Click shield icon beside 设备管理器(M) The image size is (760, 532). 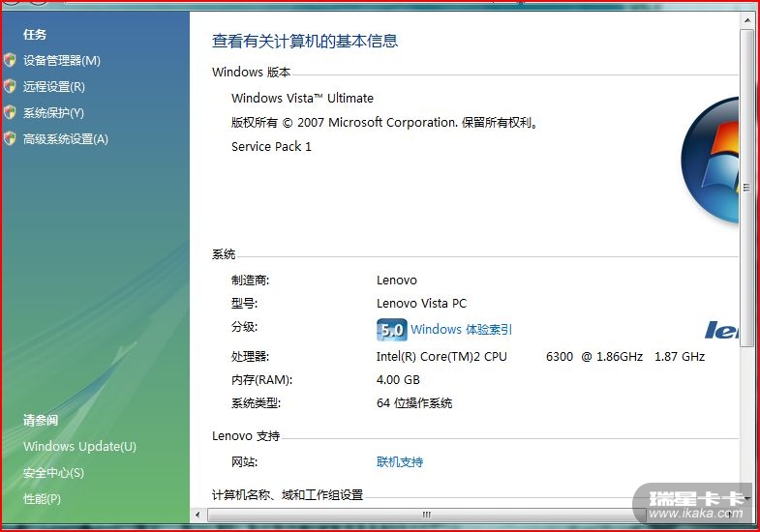(10, 61)
